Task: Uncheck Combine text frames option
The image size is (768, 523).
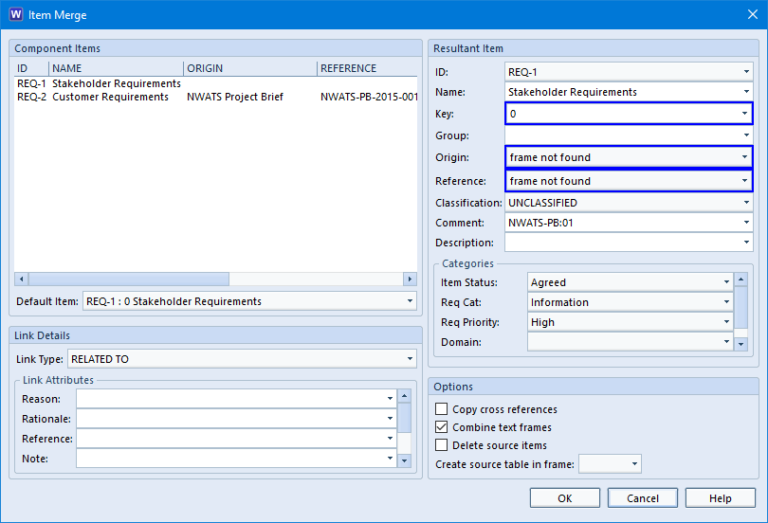Action: (x=442, y=427)
